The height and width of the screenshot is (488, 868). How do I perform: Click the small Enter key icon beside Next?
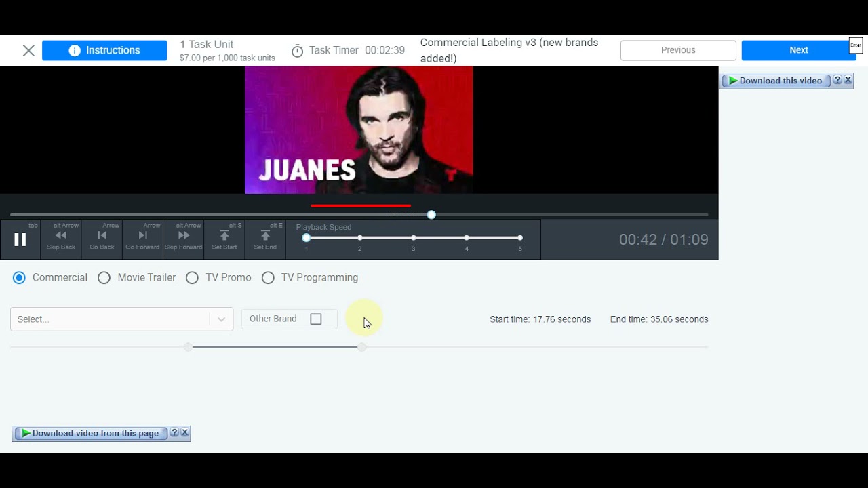click(x=856, y=46)
